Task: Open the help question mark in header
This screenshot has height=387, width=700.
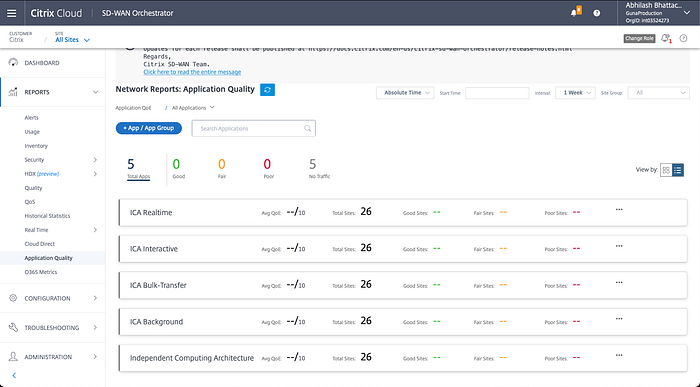Action: coord(596,13)
